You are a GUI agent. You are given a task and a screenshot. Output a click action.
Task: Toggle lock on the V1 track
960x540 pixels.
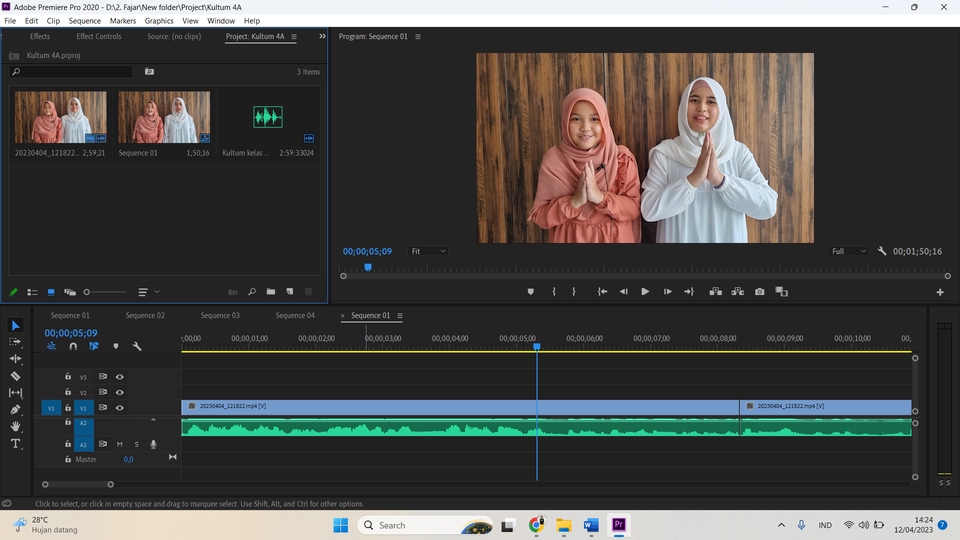coord(68,407)
